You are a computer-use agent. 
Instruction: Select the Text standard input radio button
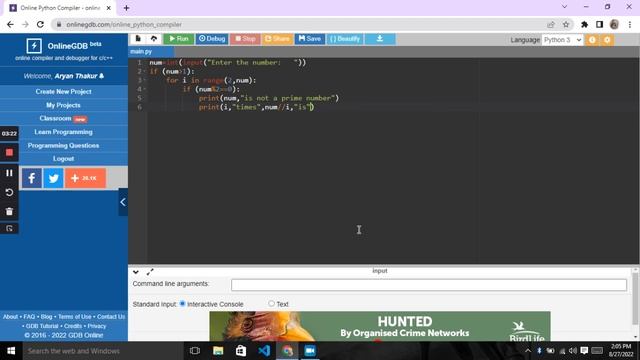pos(271,304)
